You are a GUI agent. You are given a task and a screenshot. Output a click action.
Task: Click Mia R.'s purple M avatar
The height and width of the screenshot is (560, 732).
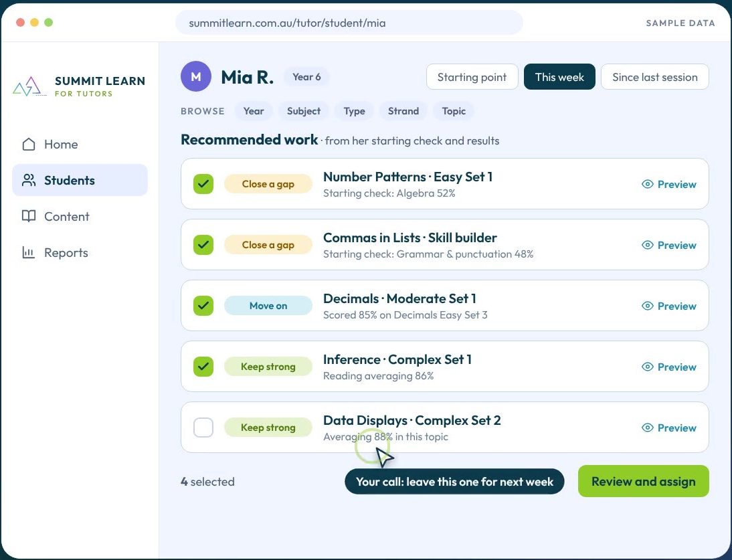click(x=196, y=76)
